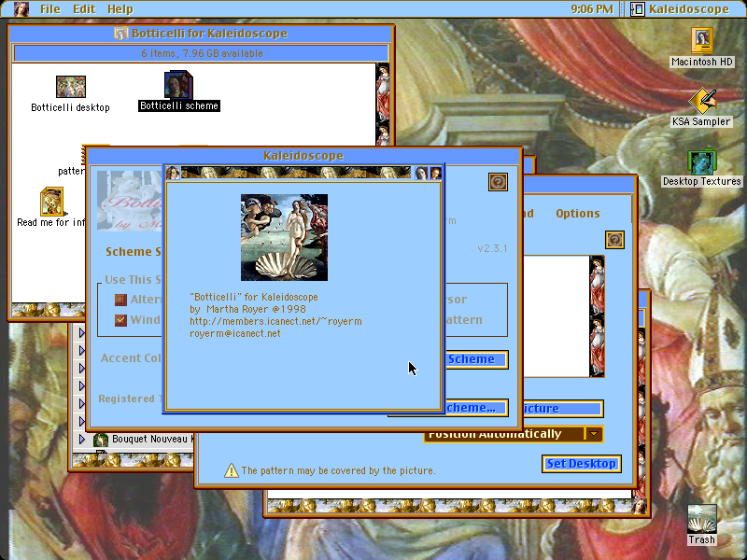Click the scheme list window horizontal scrollbar
This screenshot has width=747, height=560.
point(133,460)
